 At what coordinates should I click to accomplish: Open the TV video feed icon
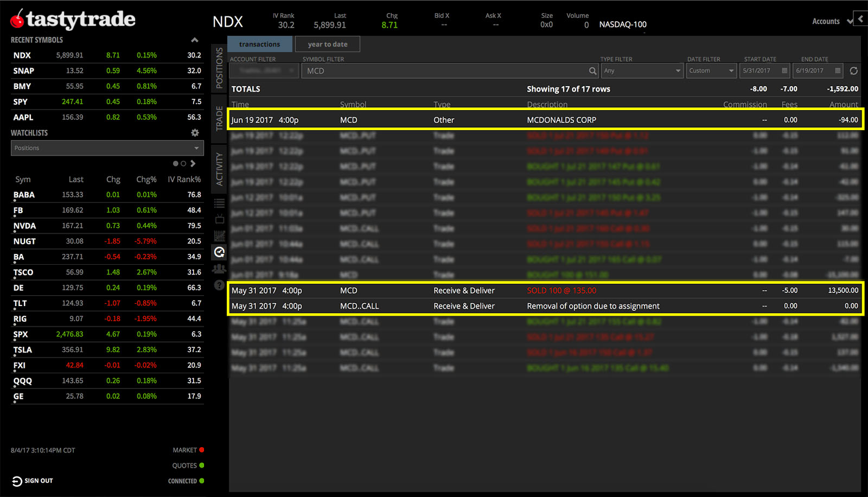[x=219, y=219]
